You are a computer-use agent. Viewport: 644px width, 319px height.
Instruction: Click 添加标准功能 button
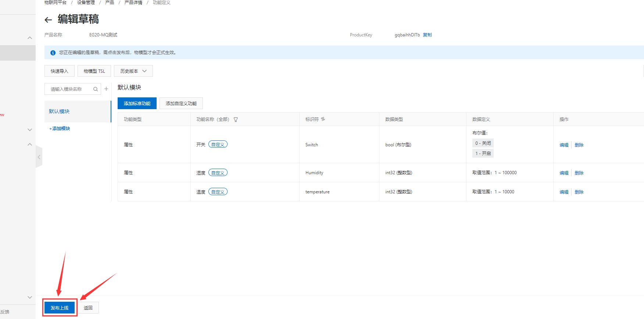137,103
